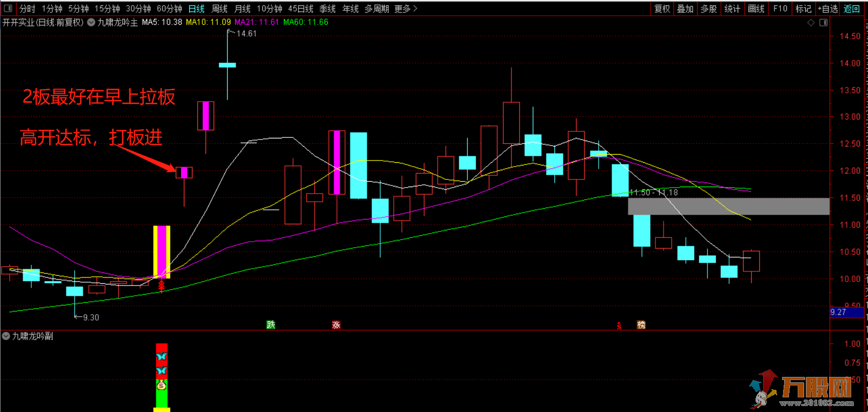Viewport: 868px width, 412px height.
Task: Toggle the left sidebar panel icon
Action: (8, 9)
